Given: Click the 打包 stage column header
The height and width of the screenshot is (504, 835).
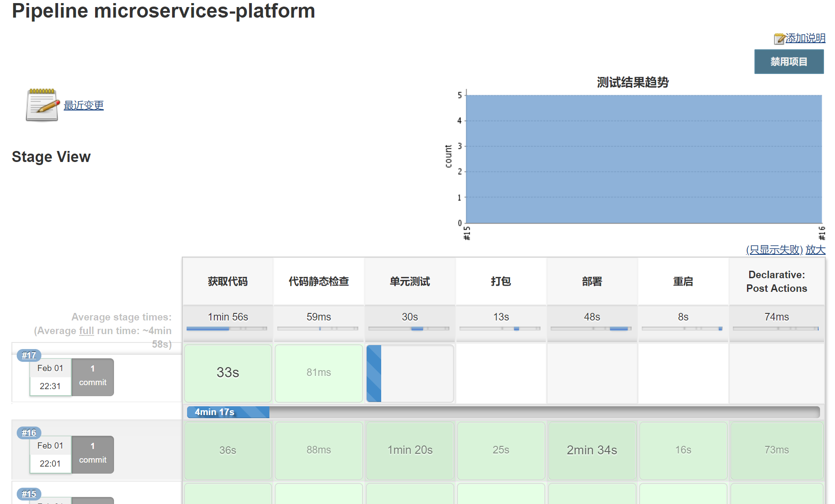Looking at the screenshot, I should coord(501,281).
